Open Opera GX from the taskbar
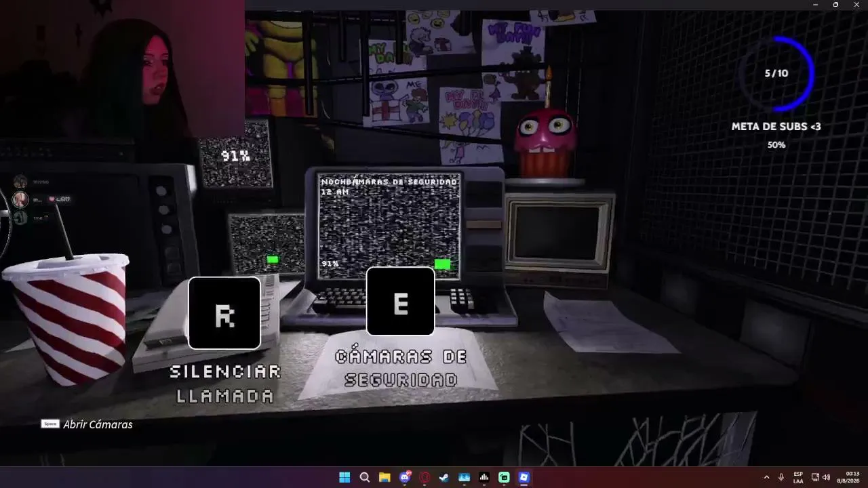This screenshot has height=488, width=868. (x=425, y=477)
